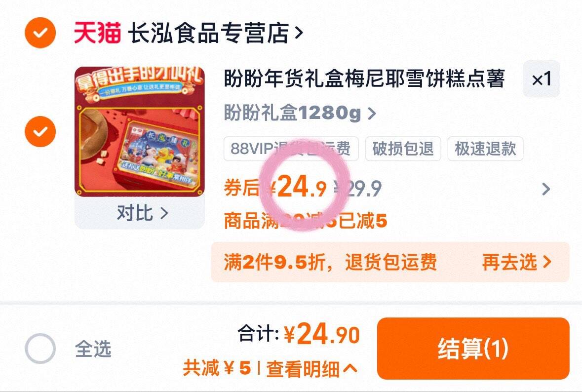This screenshot has height=392, width=582.
Task: Tap the 极速退款 service tag
Action: coord(486,149)
